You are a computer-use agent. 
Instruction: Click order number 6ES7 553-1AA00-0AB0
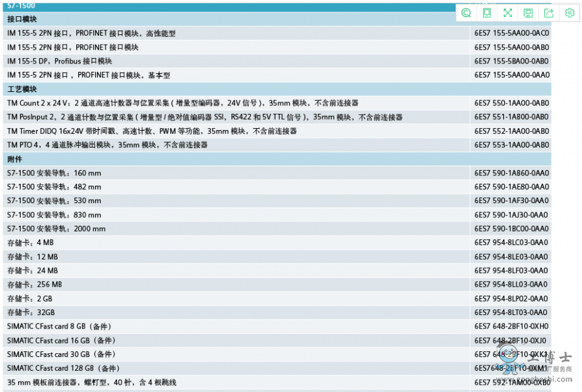pos(511,146)
